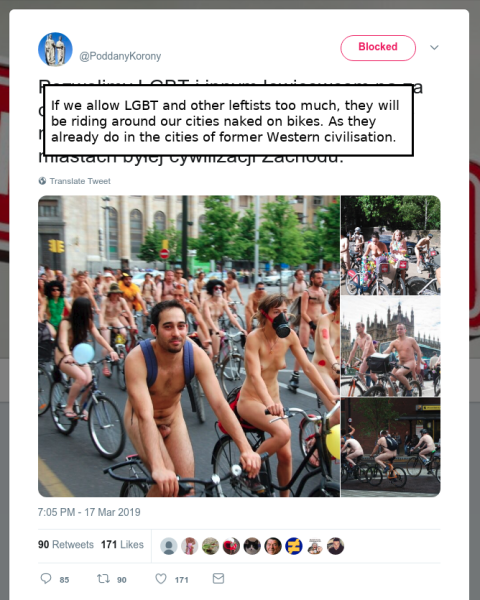Click the retweet arrows icon
Viewport: 480px width, 600px height.
click(103, 578)
